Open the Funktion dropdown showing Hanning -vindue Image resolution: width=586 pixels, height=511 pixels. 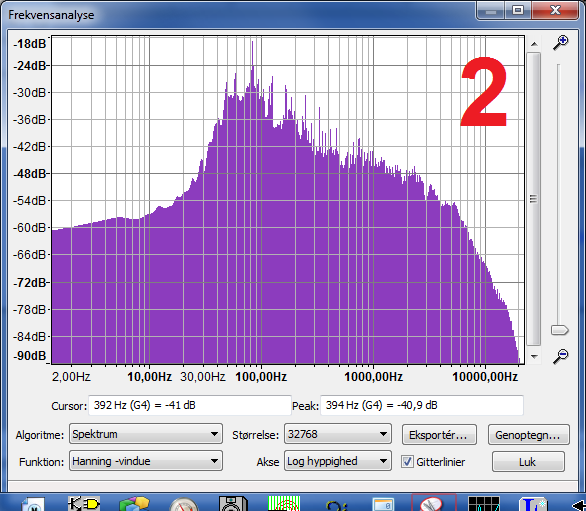tap(146, 461)
